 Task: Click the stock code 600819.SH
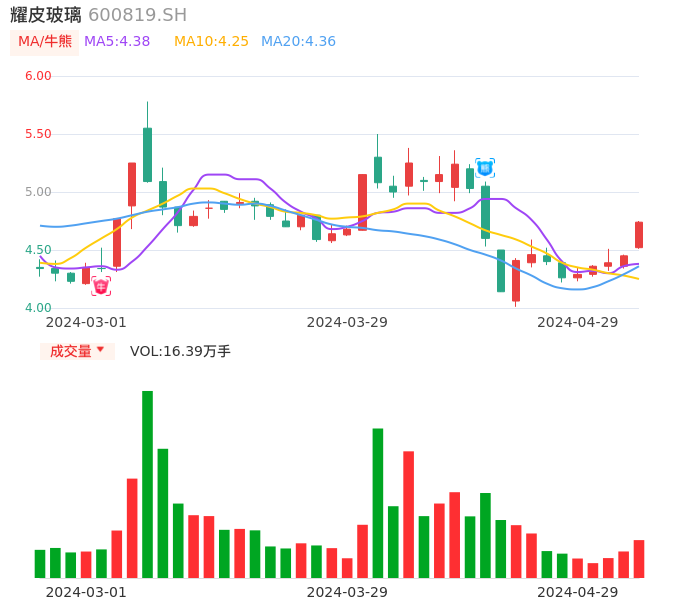137,15
